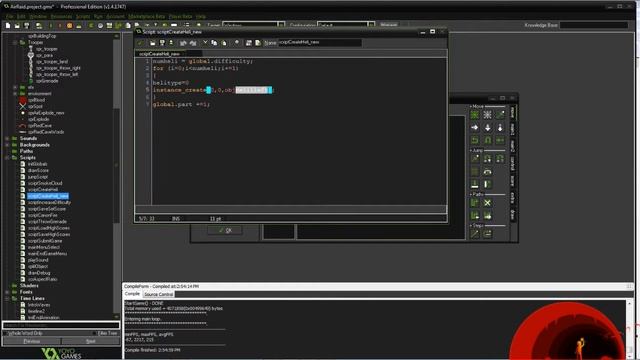
Task: Open project icon in main toolbar
Action: tap(17, 25)
